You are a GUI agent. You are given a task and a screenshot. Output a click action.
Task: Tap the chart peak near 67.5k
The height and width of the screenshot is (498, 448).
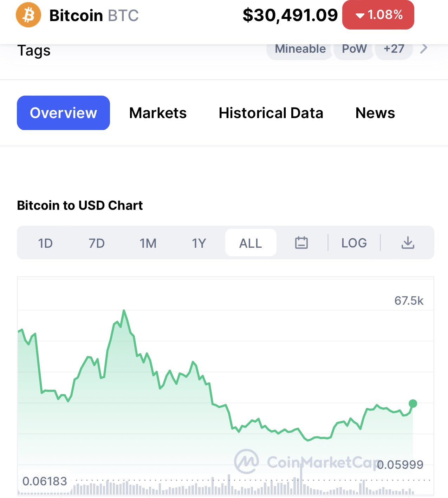point(124,311)
